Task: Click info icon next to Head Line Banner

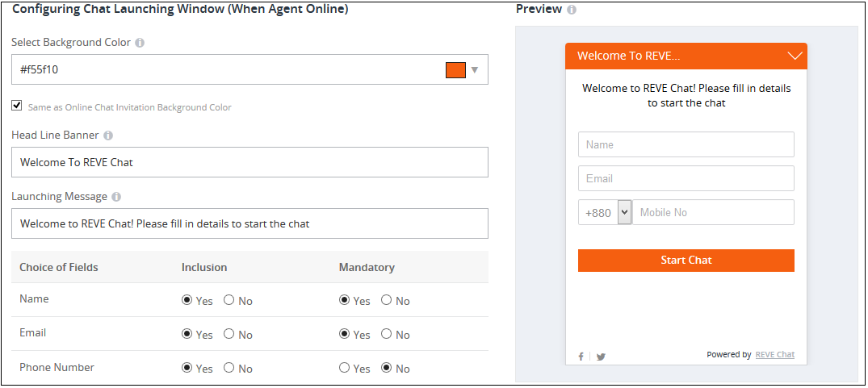Action: [x=108, y=136]
